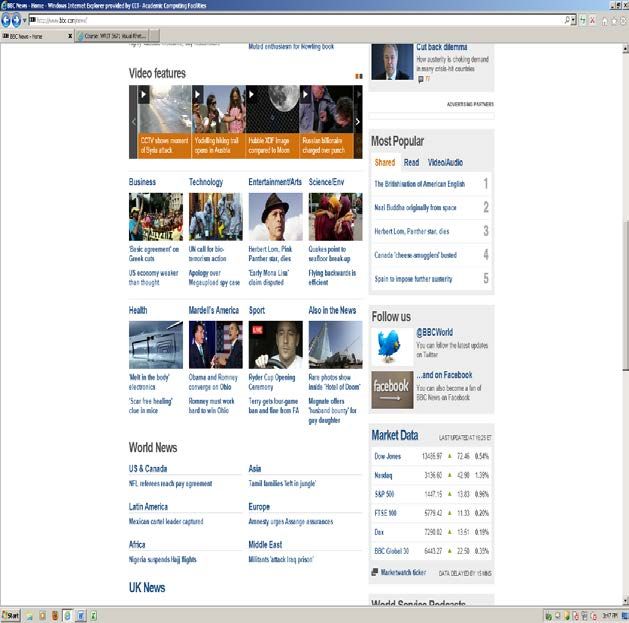Viewport: 629px width, 623px height.
Task: Click the search magnifier in the address bar
Action: (x=567, y=20)
